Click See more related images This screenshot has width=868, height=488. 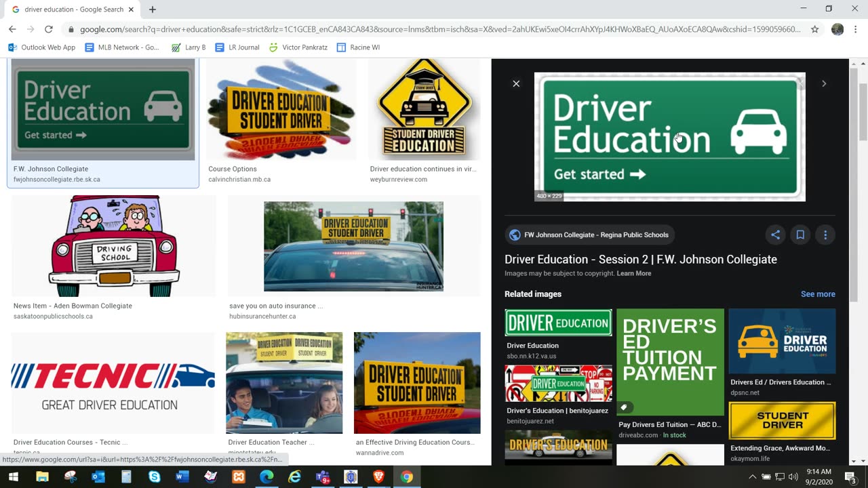point(818,294)
